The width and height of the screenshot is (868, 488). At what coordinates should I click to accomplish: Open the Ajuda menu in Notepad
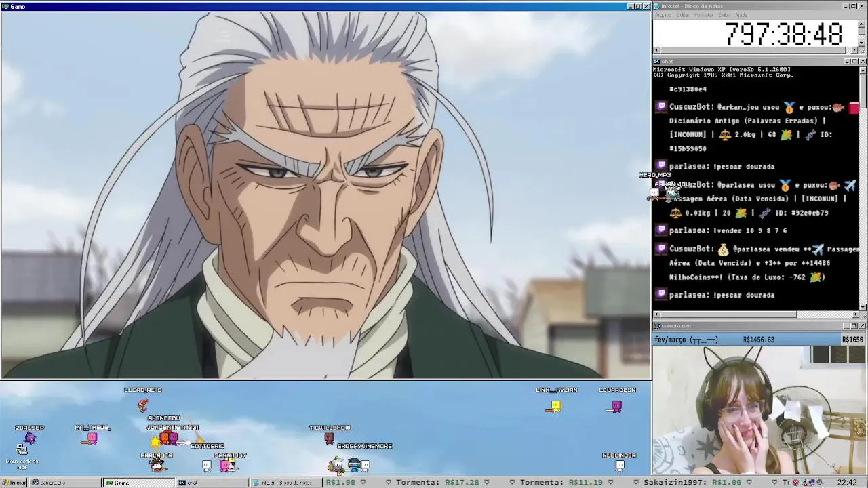(741, 15)
